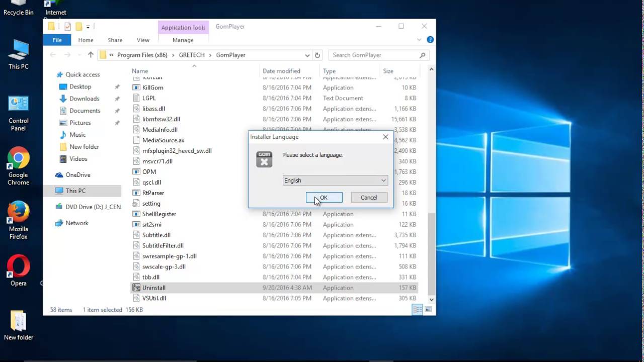Open the File menu in Explorer
This screenshot has width=644, height=362.
tap(57, 40)
